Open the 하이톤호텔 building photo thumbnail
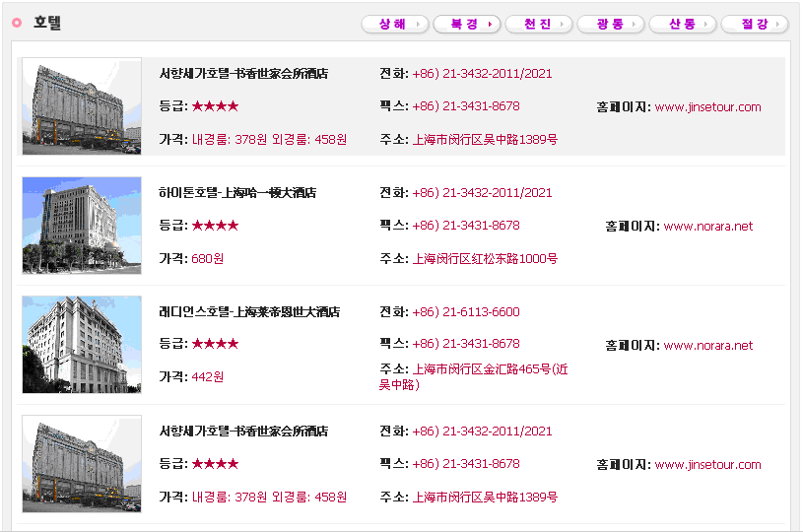 point(82,226)
